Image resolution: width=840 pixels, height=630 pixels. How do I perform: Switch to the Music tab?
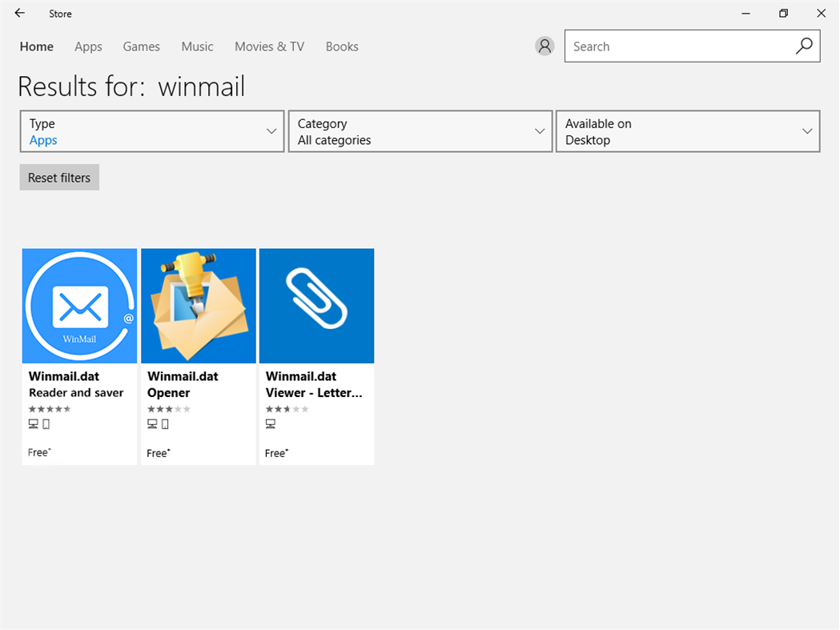pyautogui.click(x=197, y=46)
